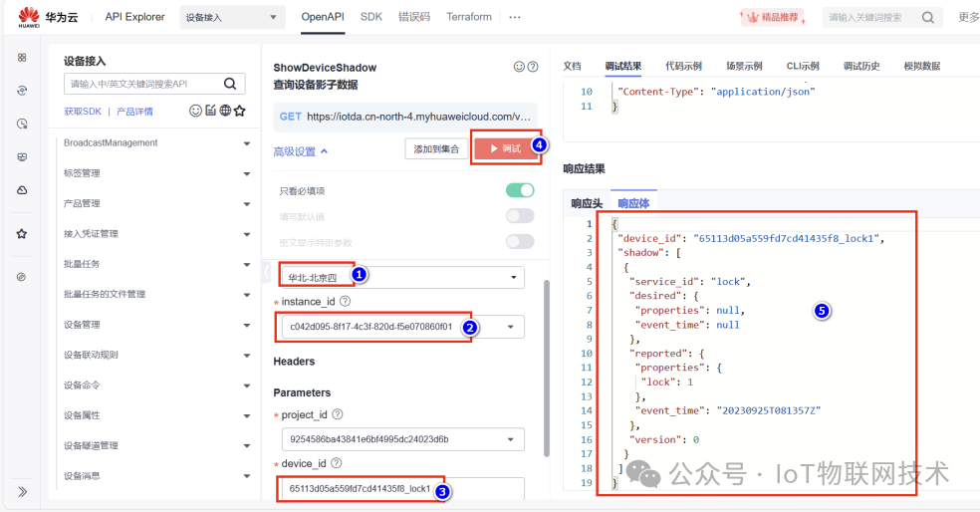Click the device_id input field
Screen dimensions: 980x512
click(x=402, y=488)
